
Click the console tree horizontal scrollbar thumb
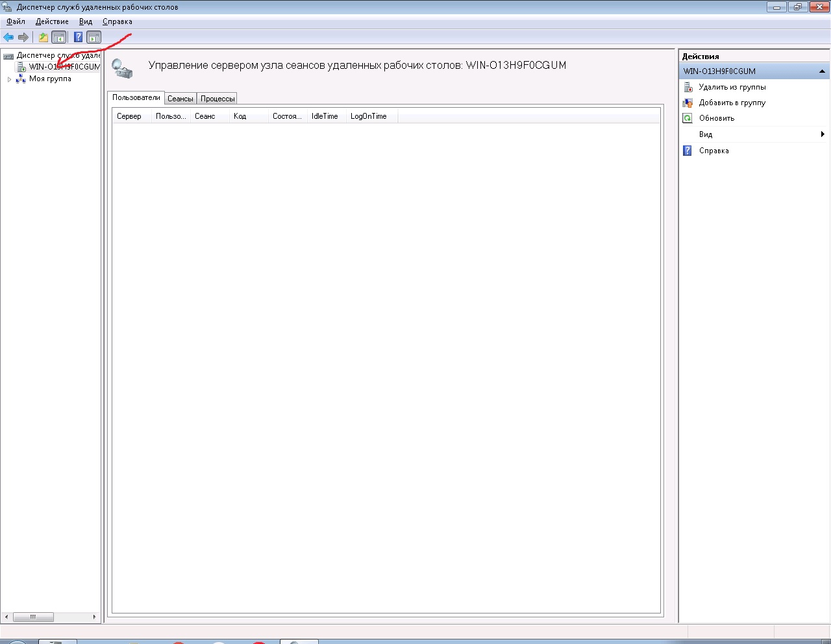tap(33, 617)
